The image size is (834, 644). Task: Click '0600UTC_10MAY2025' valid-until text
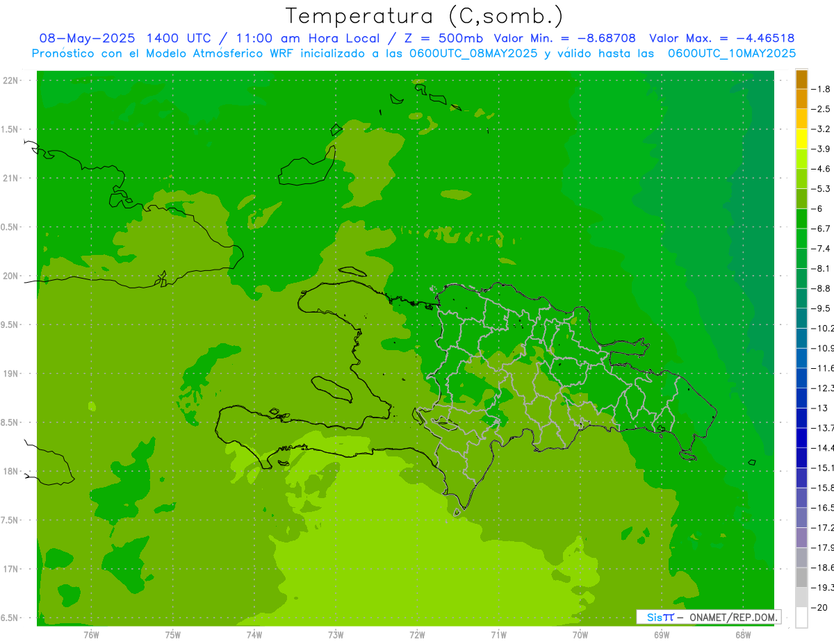(732, 53)
